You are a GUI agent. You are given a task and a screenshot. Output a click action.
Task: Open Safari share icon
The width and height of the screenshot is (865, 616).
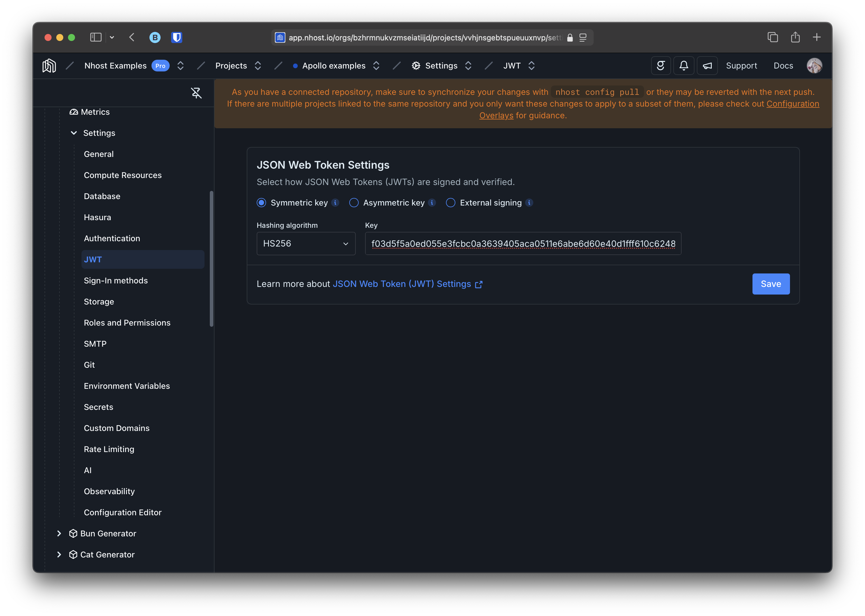795,37
